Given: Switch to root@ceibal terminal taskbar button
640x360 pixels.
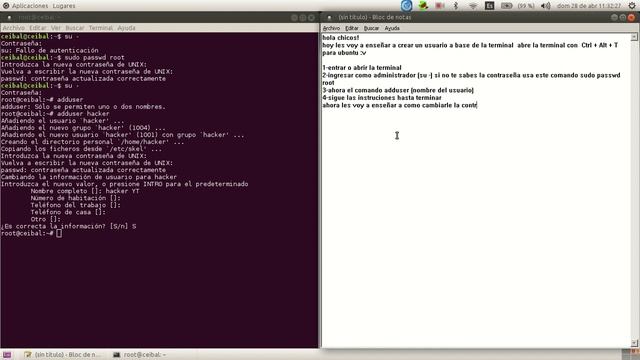Looking at the screenshot, I should (140, 355).
